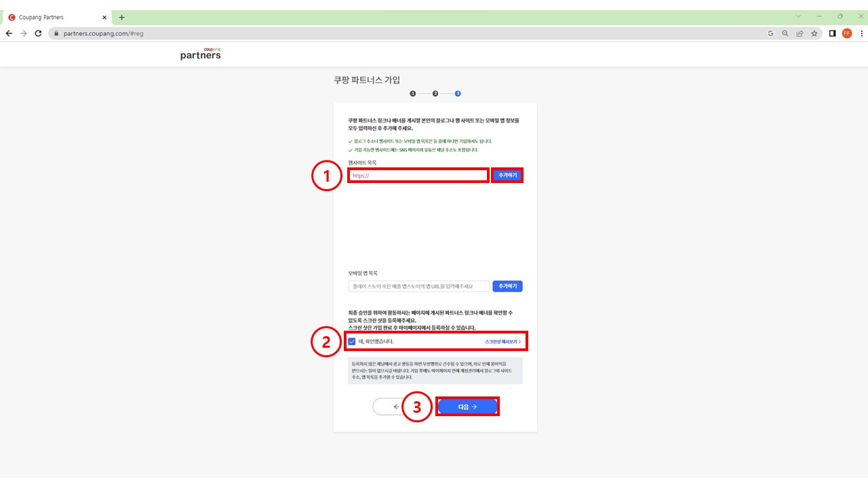The width and height of the screenshot is (868, 488).
Task: Click step 1 indicator circle
Action: [412, 94]
